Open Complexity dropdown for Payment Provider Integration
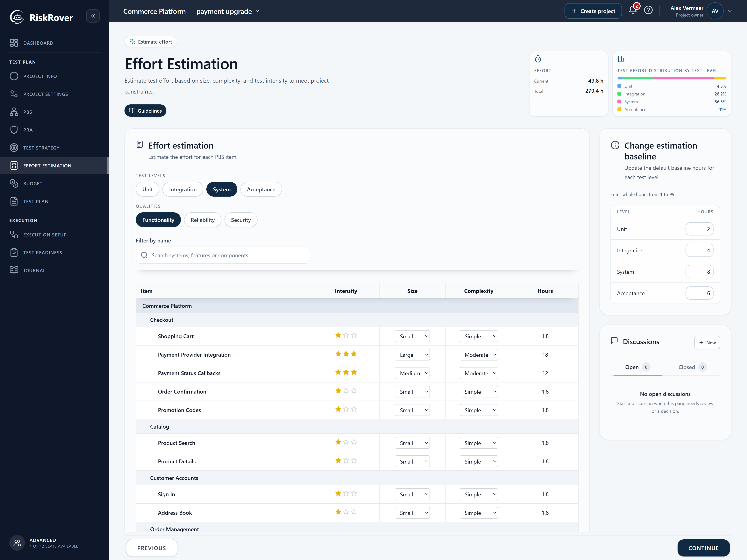The height and width of the screenshot is (560, 747). click(479, 355)
